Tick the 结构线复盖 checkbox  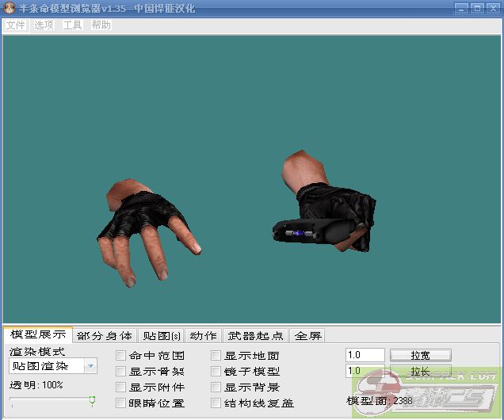point(216,403)
